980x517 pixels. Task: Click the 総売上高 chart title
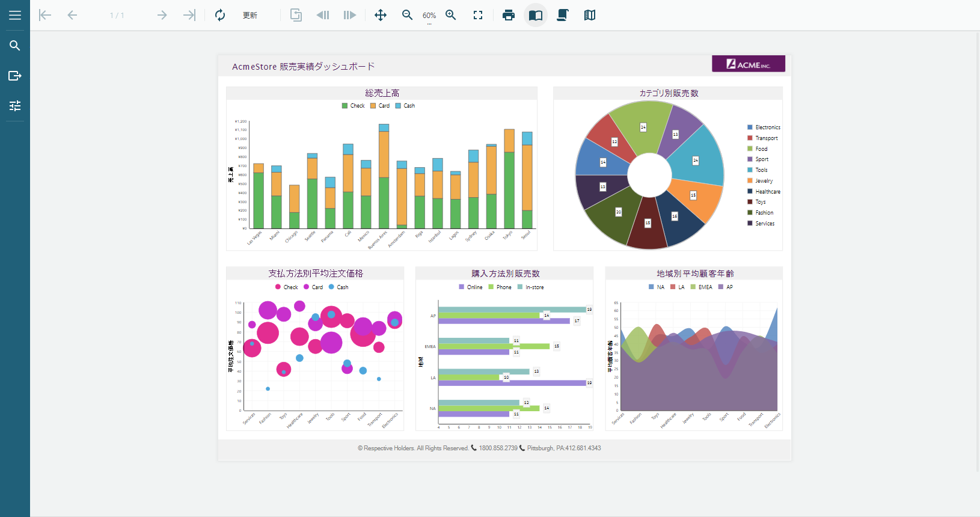coord(382,93)
